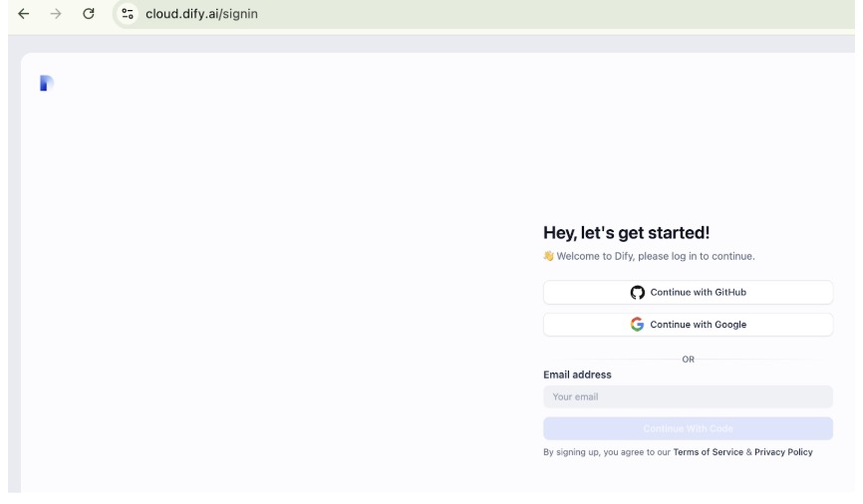
Task: Click the "Hey, let's get started!" heading
Action: 626,233
